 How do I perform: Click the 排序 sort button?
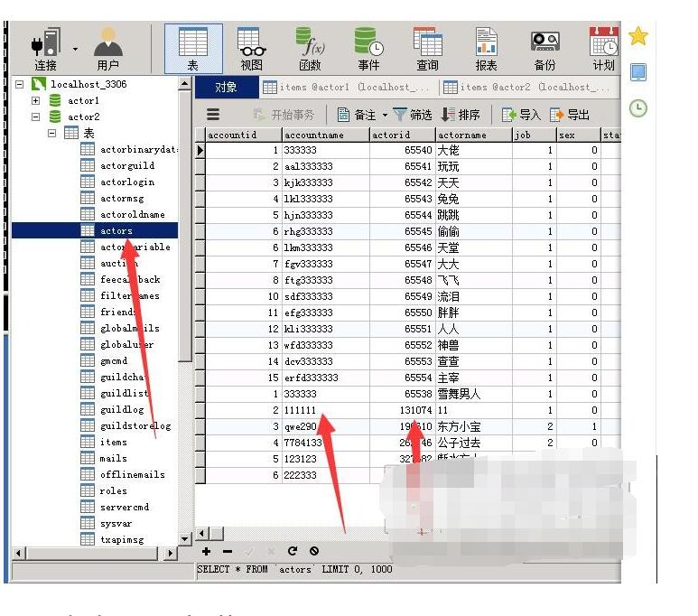(x=461, y=115)
